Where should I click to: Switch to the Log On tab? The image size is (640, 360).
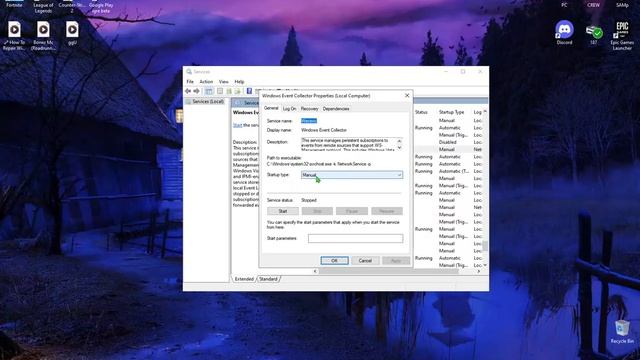289,109
